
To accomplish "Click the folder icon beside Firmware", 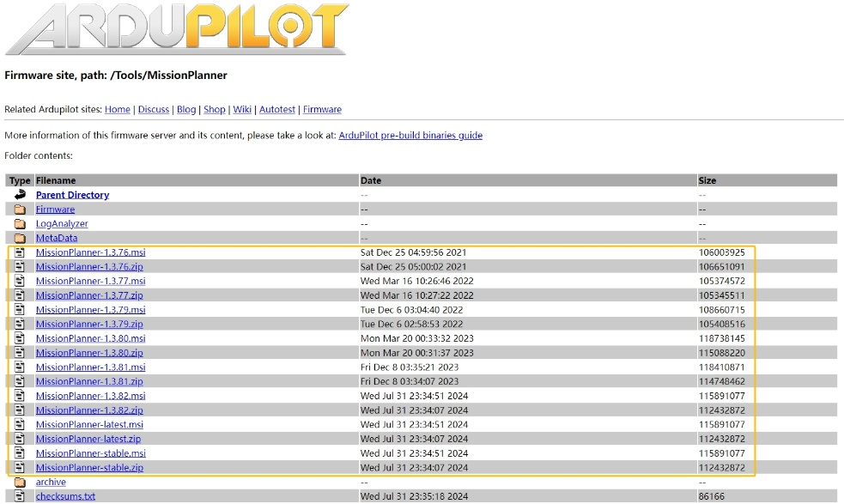I will (20, 209).
